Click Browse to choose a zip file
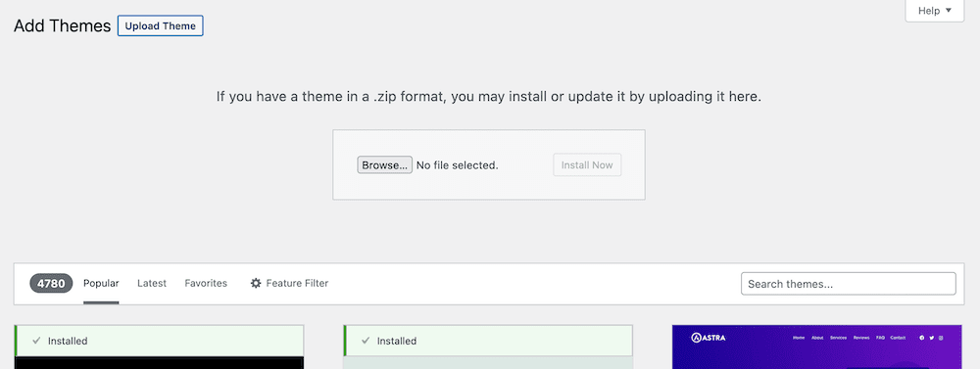The width and height of the screenshot is (980, 369). (384, 164)
